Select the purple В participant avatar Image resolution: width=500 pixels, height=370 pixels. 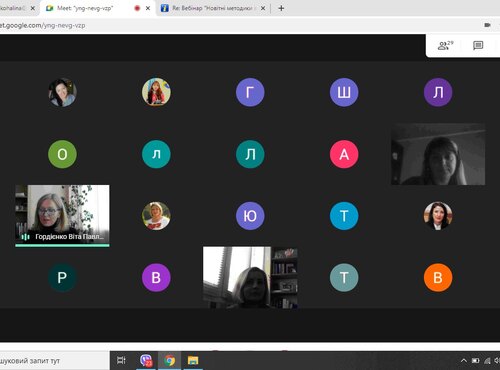pyautogui.click(x=156, y=277)
